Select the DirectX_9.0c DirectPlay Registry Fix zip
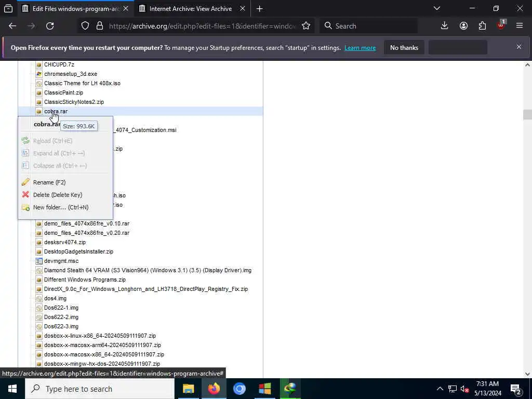Screen dimensions: 532x399 click(x=146, y=289)
